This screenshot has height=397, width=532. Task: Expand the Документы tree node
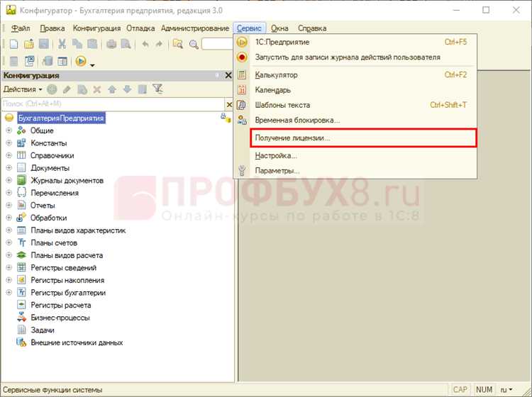[x=9, y=168]
